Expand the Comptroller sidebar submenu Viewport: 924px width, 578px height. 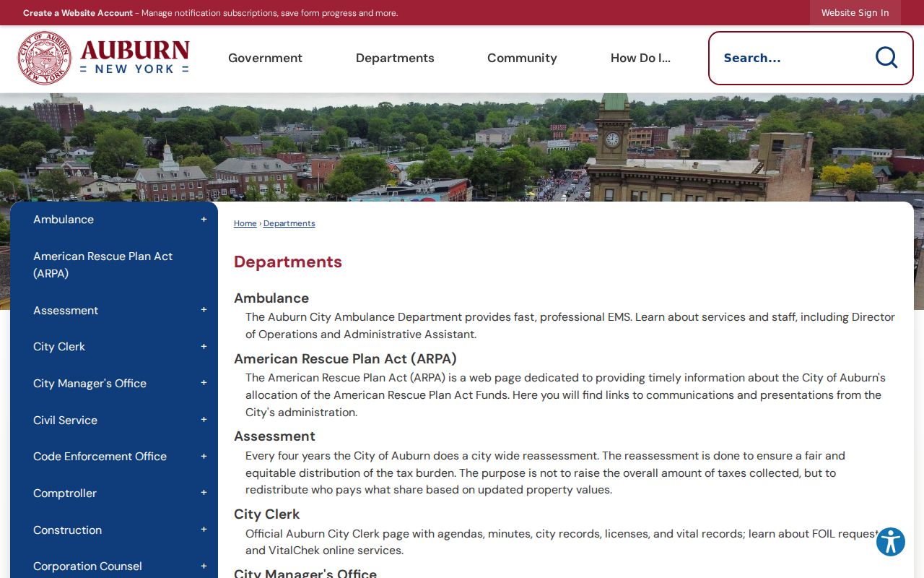click(x=204, y=493)
